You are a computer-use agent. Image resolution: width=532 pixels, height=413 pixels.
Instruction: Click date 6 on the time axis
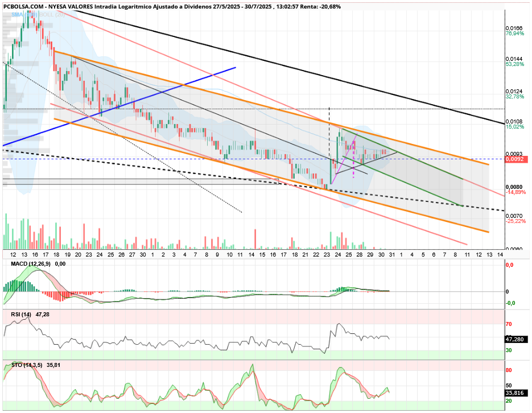tap(434, 255)
